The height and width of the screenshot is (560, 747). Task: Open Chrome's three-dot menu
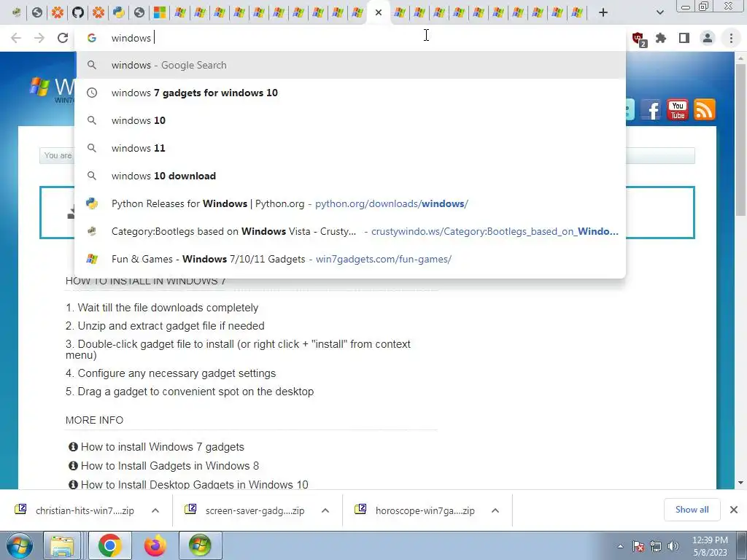731,38
